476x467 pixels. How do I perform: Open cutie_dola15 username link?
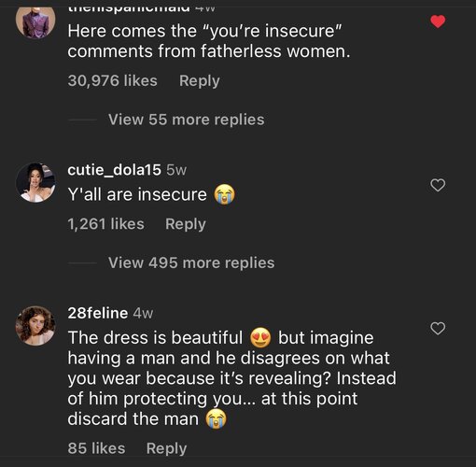tap(114, 170)
